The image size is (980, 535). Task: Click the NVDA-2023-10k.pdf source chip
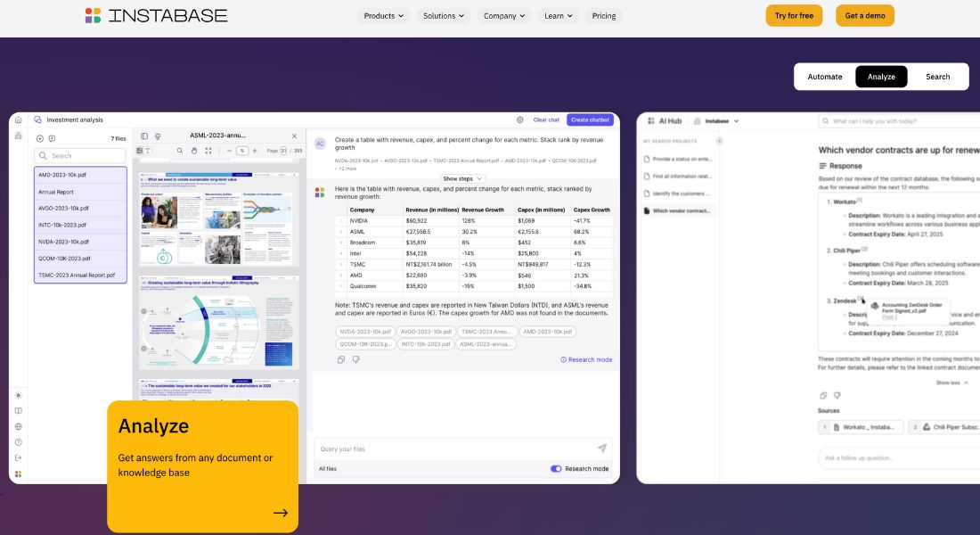click(365, 332)
